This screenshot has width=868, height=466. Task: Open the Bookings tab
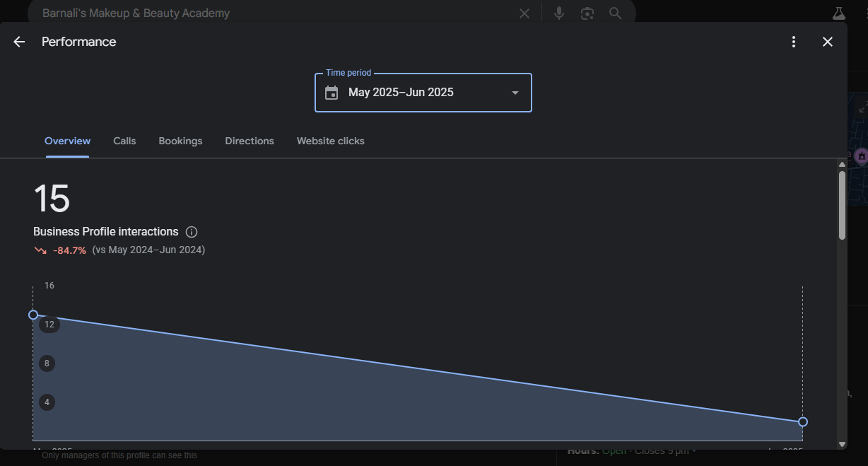(x=180, y=141)
